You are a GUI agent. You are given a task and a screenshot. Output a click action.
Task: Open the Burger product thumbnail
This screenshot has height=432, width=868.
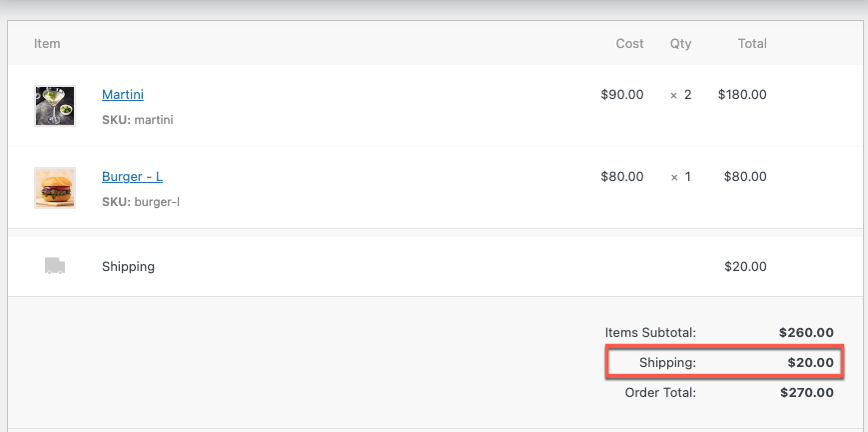55,188
